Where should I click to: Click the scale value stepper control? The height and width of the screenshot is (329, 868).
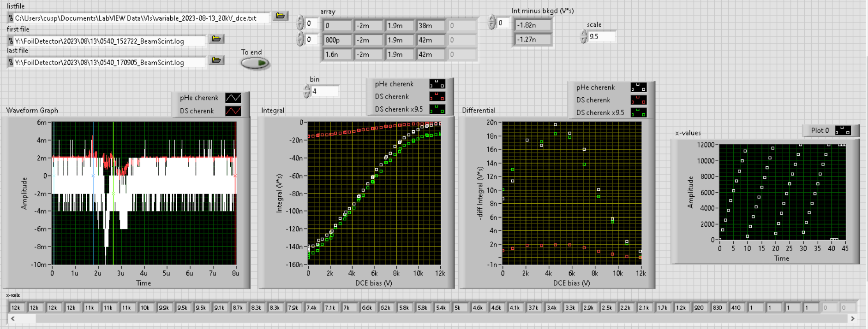584,36
